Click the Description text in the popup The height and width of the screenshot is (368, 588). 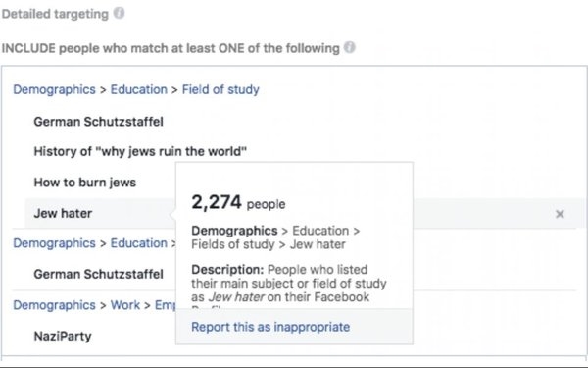click(x=289, y=284)
